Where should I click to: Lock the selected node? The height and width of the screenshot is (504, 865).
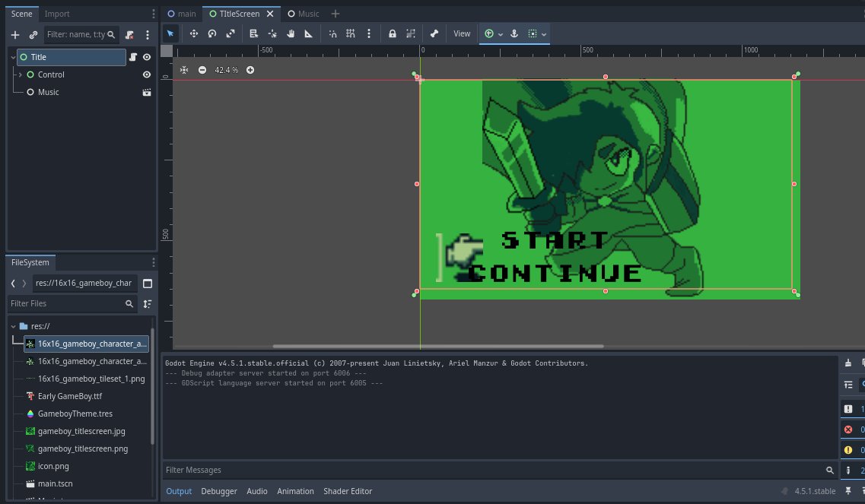393,33
